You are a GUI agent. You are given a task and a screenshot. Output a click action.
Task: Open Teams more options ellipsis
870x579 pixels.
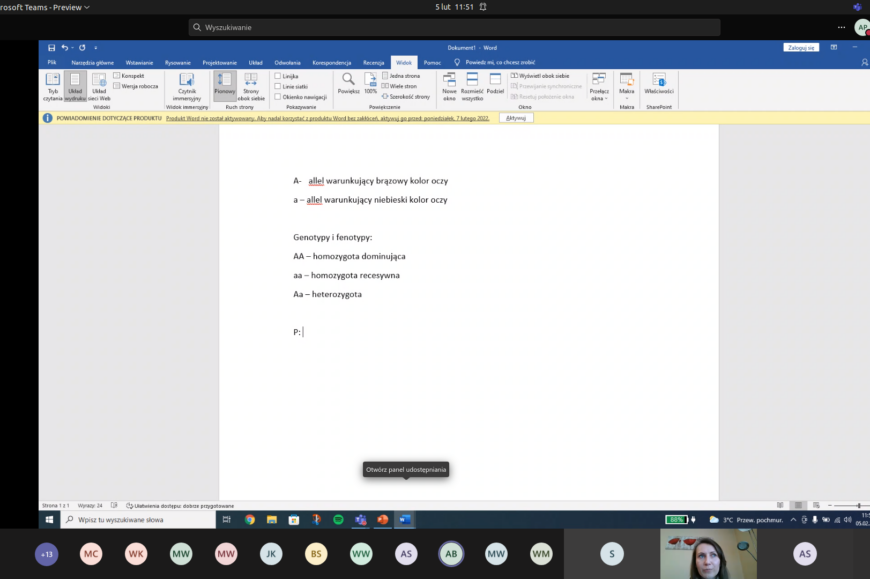[x=841, y=27]
